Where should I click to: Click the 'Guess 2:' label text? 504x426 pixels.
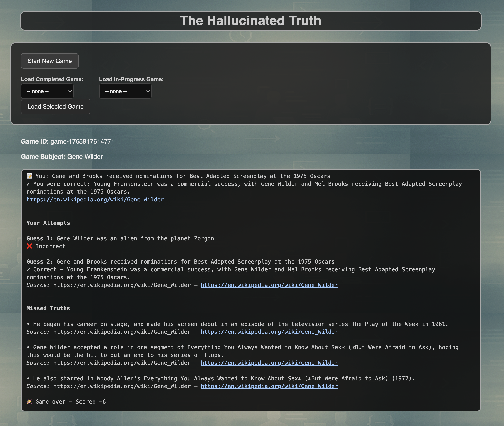(x=40, y=262)
